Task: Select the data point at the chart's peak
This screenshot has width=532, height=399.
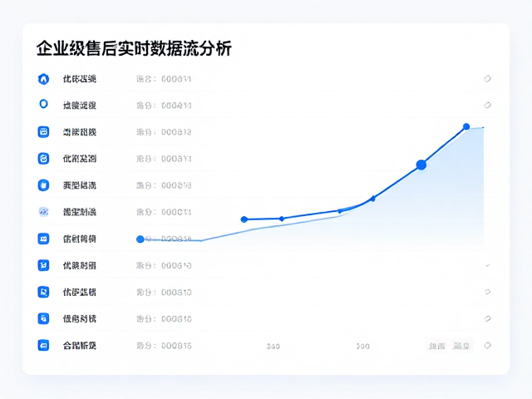Action: [466, 126]
